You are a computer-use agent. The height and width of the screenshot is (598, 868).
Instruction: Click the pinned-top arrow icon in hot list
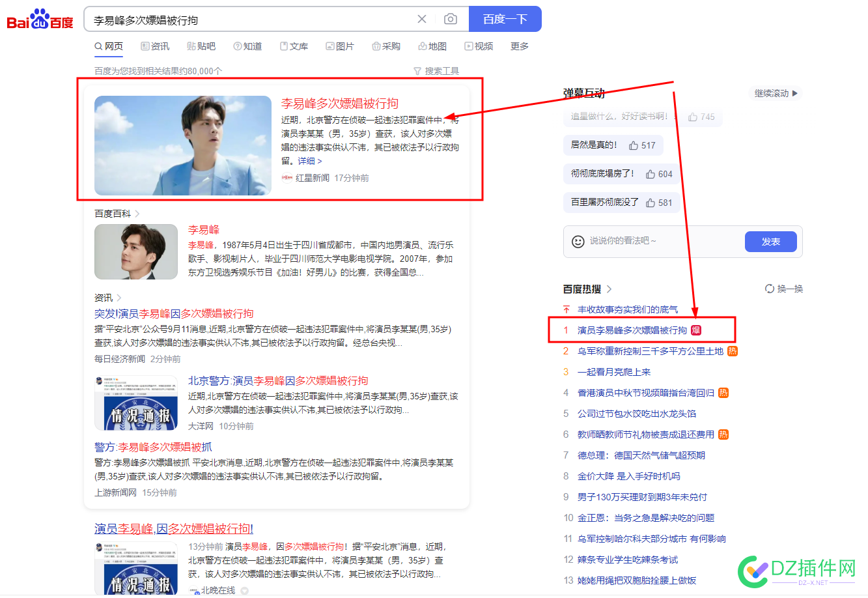(567, 309)
